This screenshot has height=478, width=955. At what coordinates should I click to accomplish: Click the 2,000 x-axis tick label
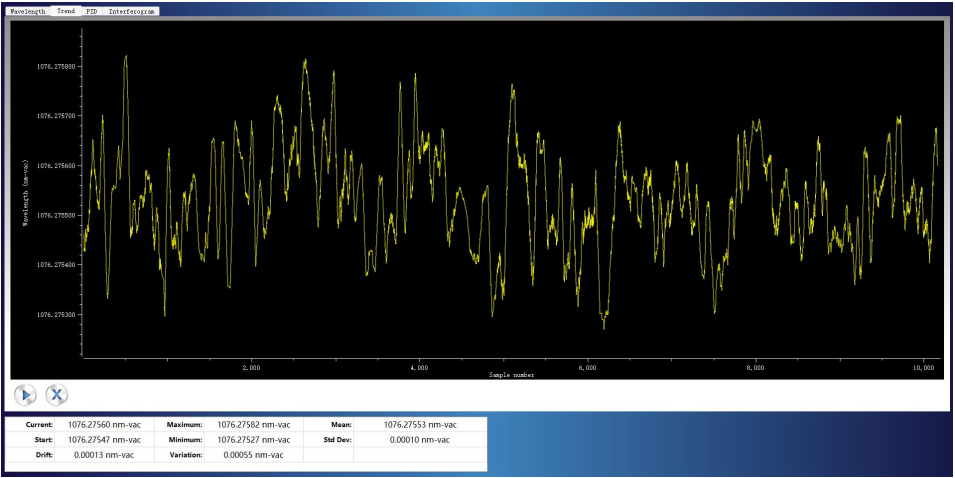[x=252, y=368]
